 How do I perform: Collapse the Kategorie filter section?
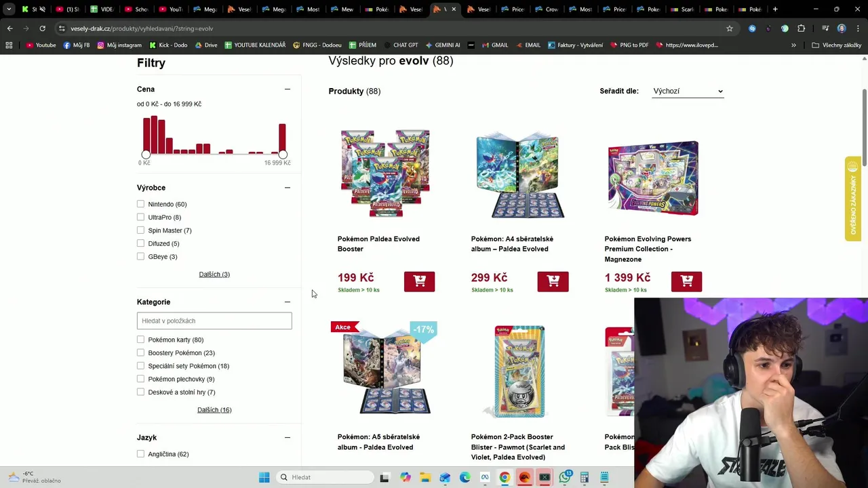[287, 302]
